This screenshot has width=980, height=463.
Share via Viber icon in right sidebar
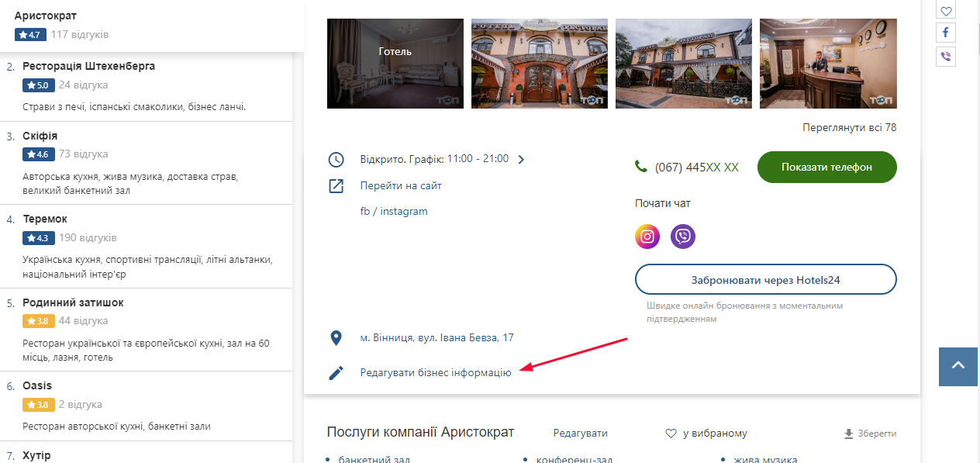coord(946,56)
